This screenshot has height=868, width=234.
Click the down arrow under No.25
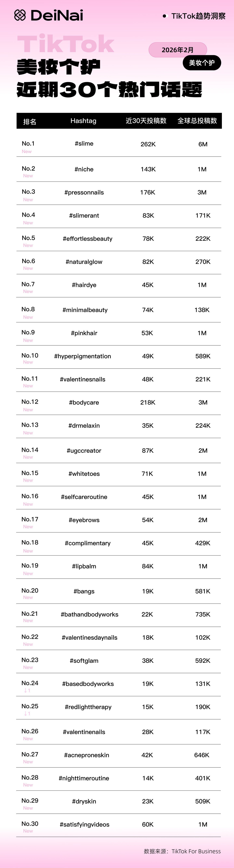pyautogui.click(x=25, y=714)
